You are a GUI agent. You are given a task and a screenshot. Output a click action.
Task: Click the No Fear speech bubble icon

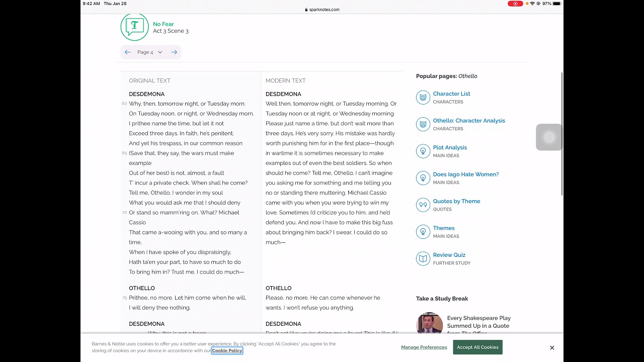tap(134, 27)
